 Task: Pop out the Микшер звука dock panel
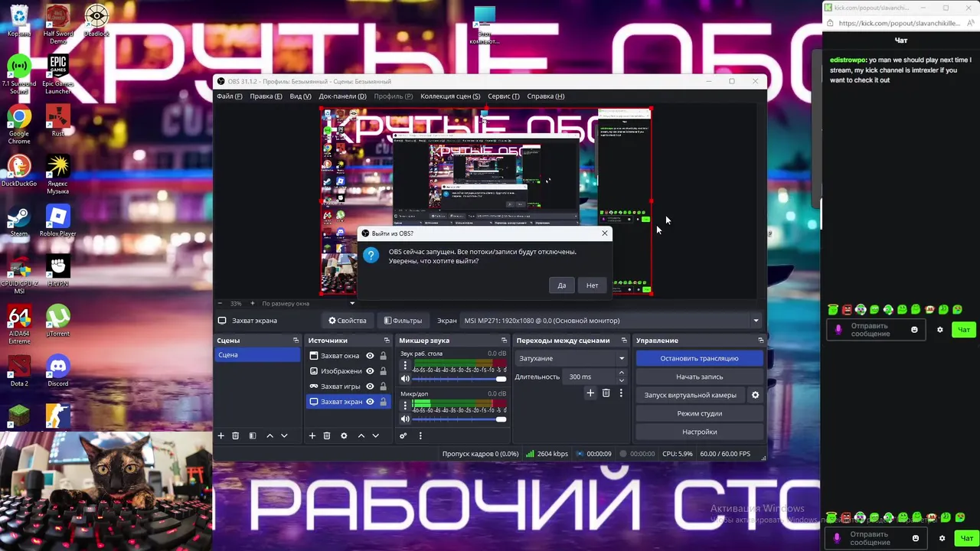coord(504,340)
